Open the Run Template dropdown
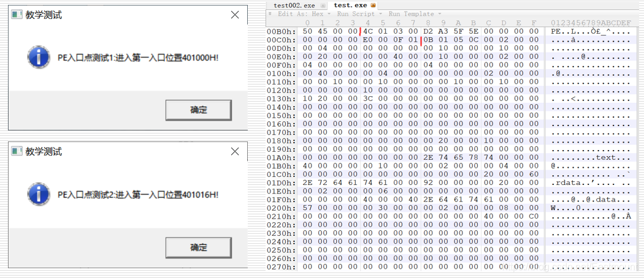The width and height of the screenshot is (644, 278). 415,13
